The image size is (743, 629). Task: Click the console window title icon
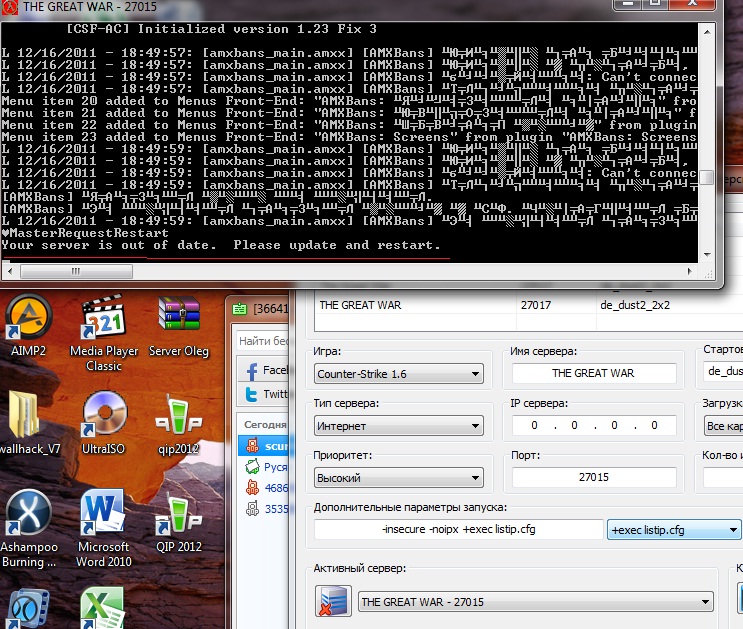pos(9,7)
